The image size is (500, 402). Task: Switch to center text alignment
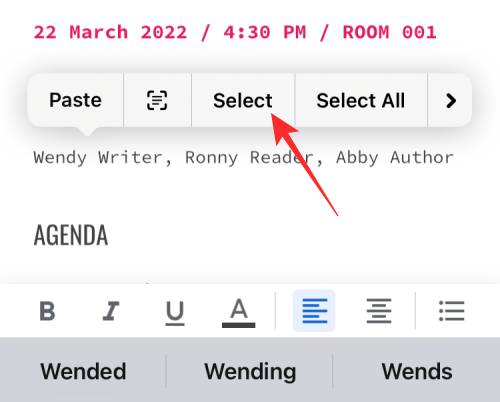[x=379, y=311]
